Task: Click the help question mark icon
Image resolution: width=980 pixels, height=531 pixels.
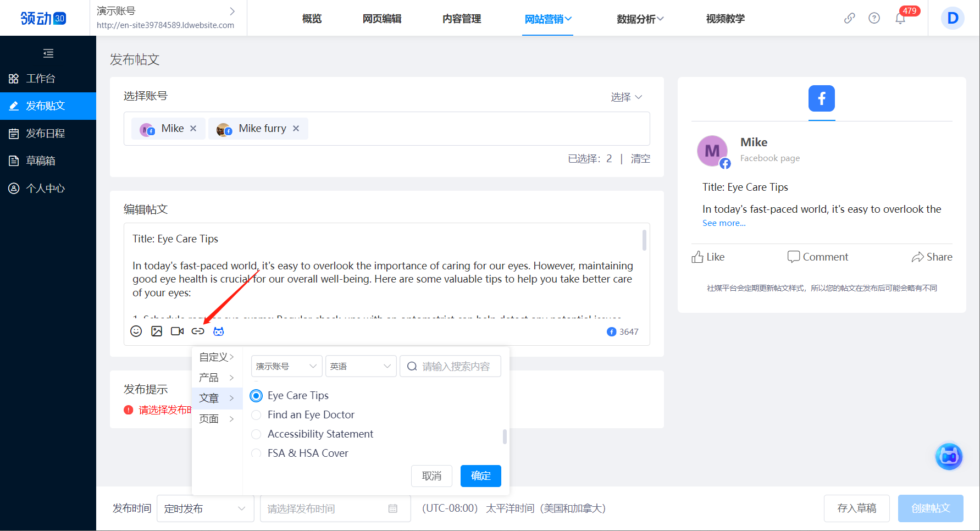Action: 874,18
